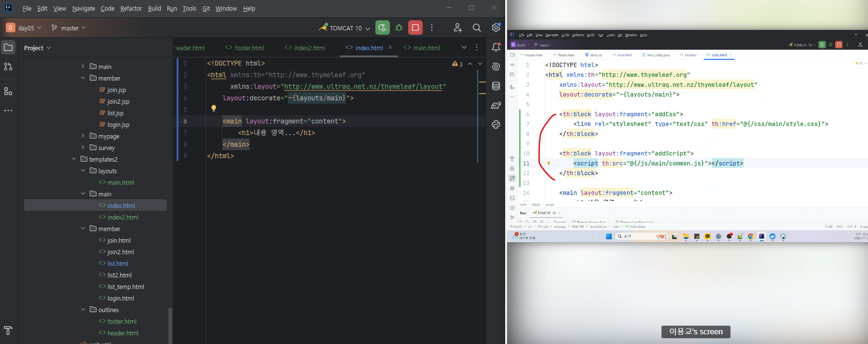
Task: Click the light bulb intention icon at line 5
Action: click(214, 109)
